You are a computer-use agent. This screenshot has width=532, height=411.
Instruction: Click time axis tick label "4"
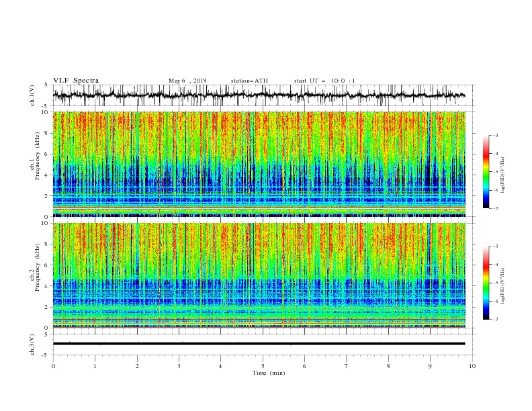click(220, 366)
